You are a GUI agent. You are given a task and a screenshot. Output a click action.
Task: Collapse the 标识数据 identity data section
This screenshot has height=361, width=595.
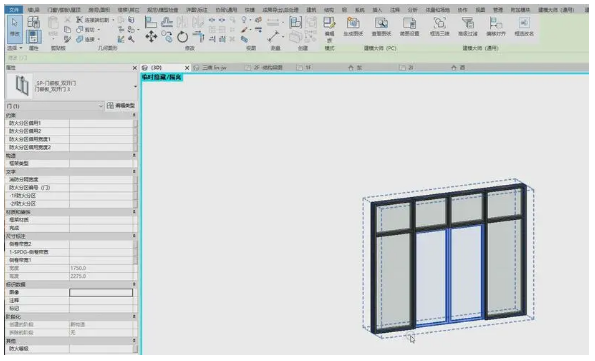(x=134, y=284)
